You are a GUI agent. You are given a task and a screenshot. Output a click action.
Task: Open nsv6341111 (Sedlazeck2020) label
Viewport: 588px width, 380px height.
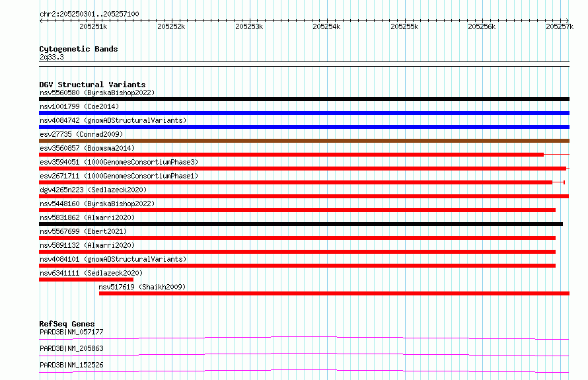(91, 273)
